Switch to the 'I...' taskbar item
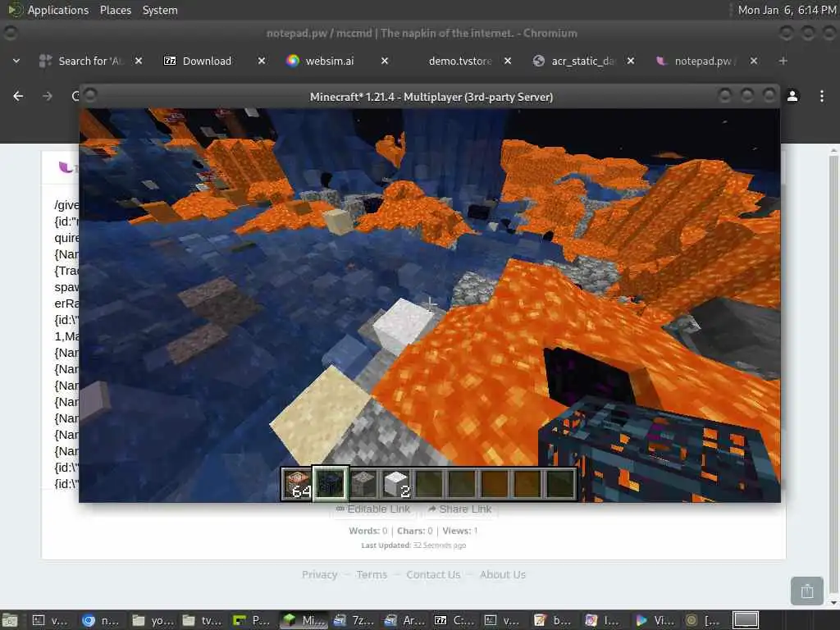The width and height of the screenshot is (840, 630). tap(605, 620)
